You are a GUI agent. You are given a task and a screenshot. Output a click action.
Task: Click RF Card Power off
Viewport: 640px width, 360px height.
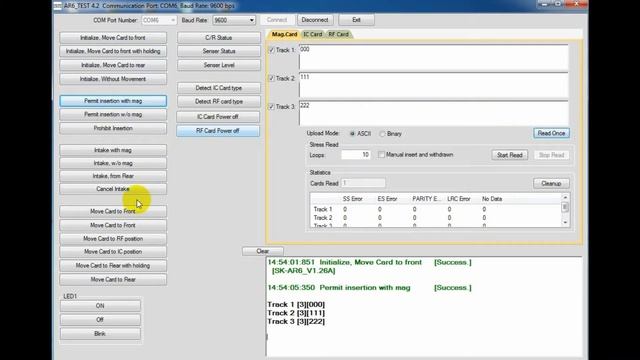click(218, 131)
